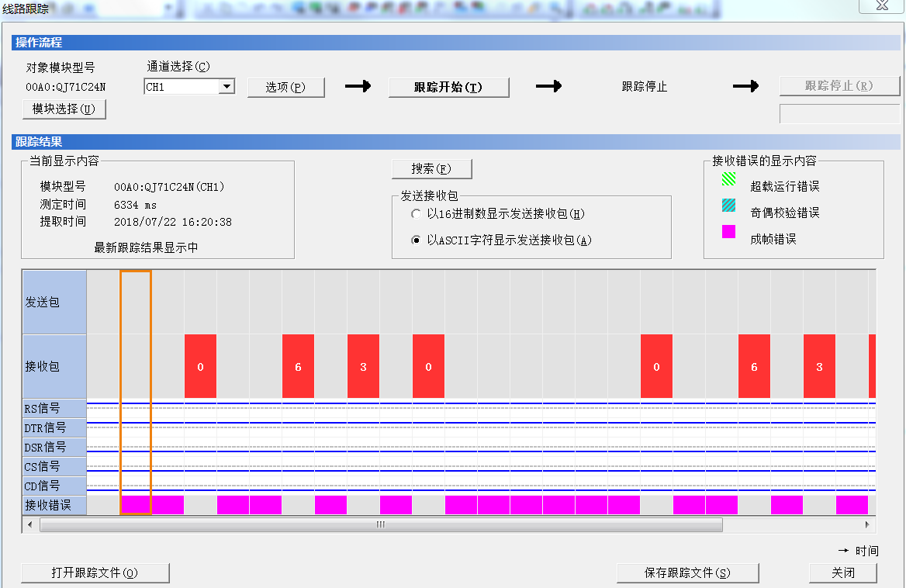Open trace file with 打开跟踪文件(O)
This screenshot has height=588, width=906.
coord(95,573)
